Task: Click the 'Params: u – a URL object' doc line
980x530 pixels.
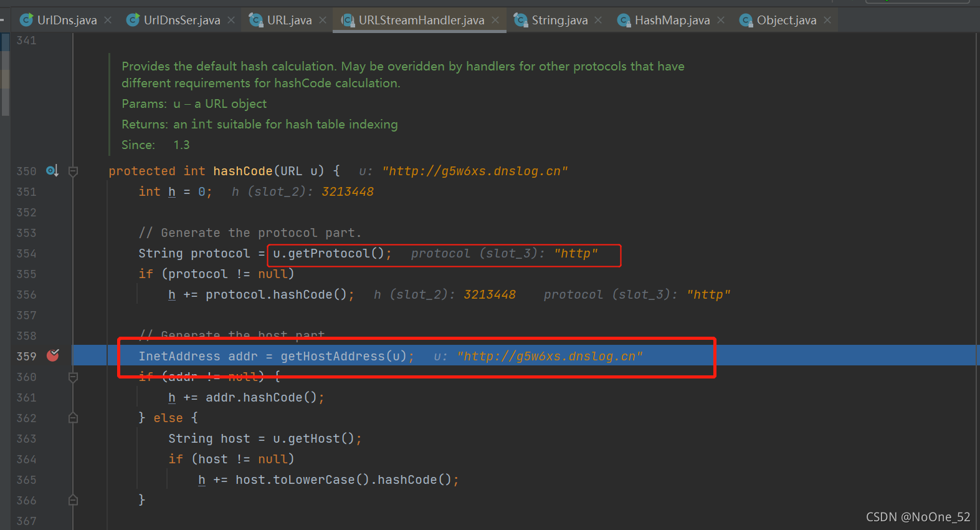Action: click(x=194, y=104)
